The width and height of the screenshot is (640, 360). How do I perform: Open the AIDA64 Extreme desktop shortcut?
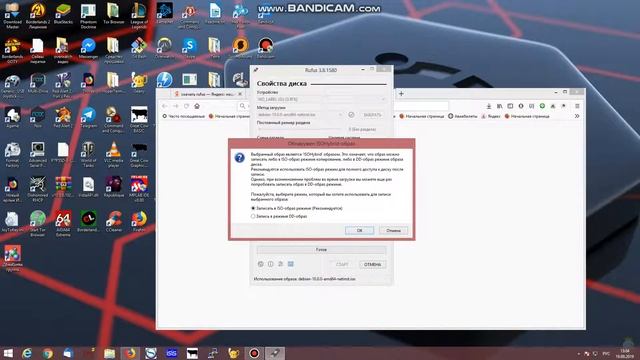[63, 223]
